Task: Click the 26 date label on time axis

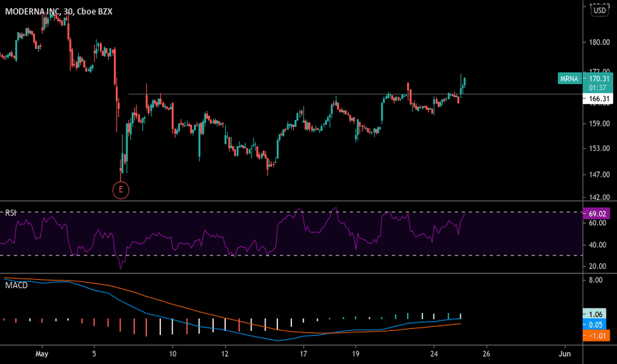Action: (x=487, y=354)
